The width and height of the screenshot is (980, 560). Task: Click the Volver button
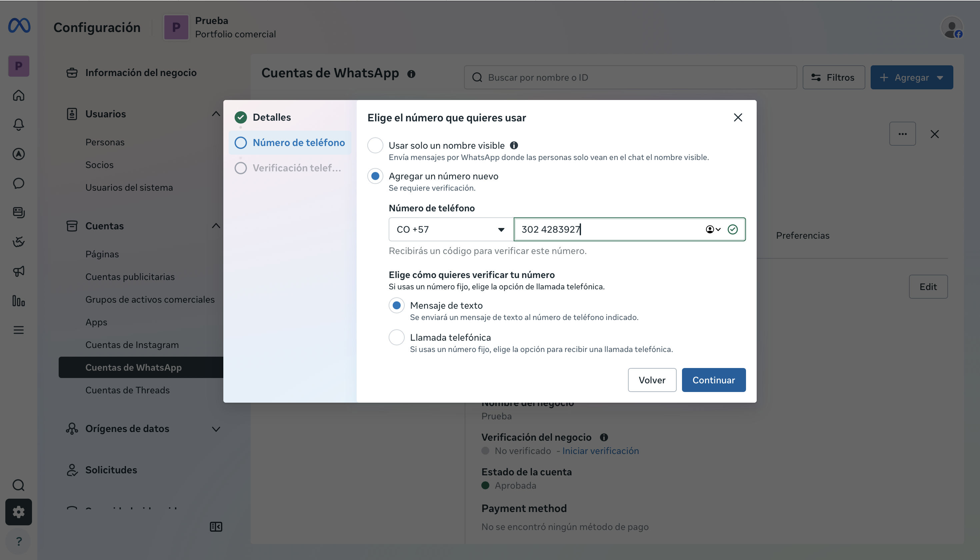click(652, 380)
